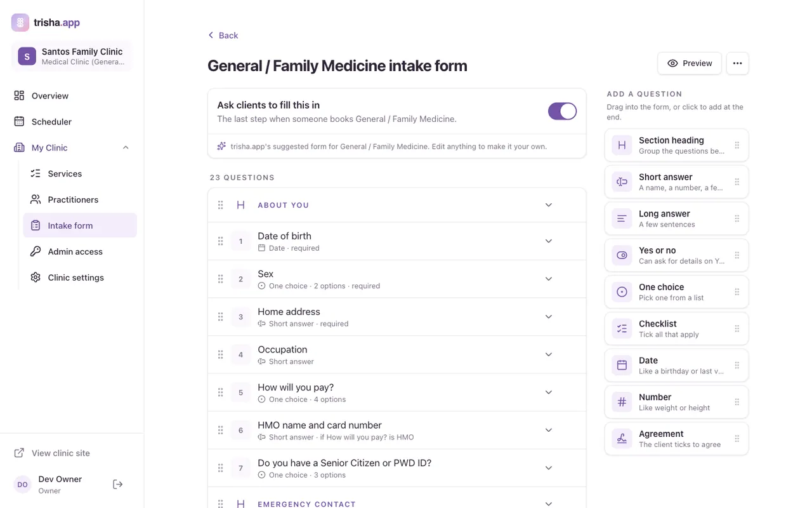Click the log out icon beside Dev Owner

coord(118,485)
